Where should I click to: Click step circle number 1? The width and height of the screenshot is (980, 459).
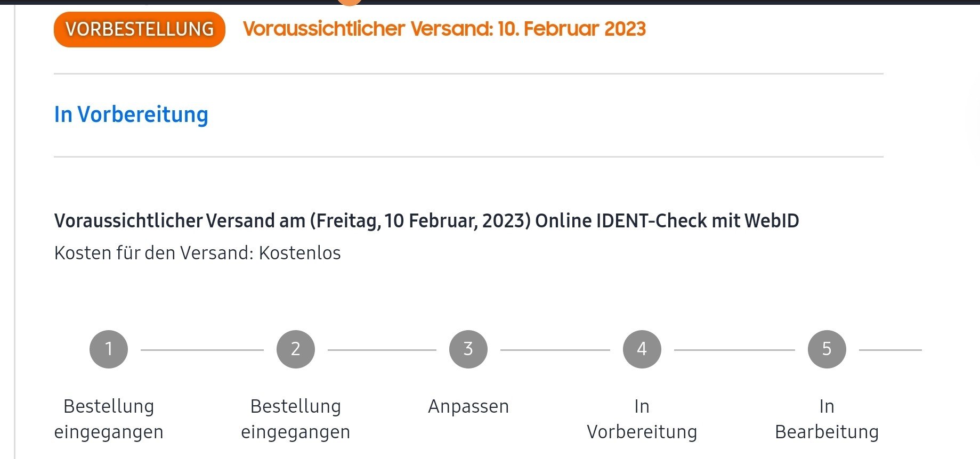(109, 349)
